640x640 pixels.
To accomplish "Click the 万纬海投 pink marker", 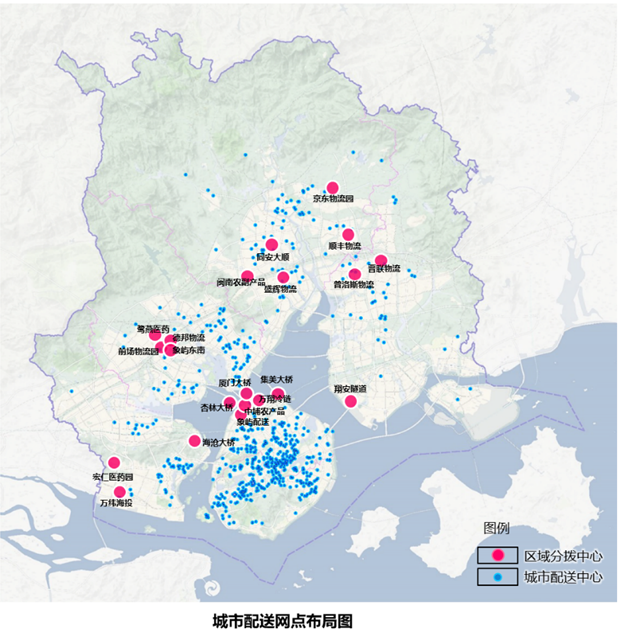I will coord(120,492).
